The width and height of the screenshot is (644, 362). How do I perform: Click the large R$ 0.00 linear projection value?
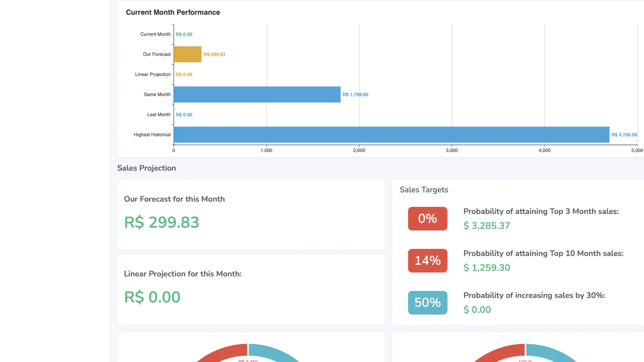point(152,297)
